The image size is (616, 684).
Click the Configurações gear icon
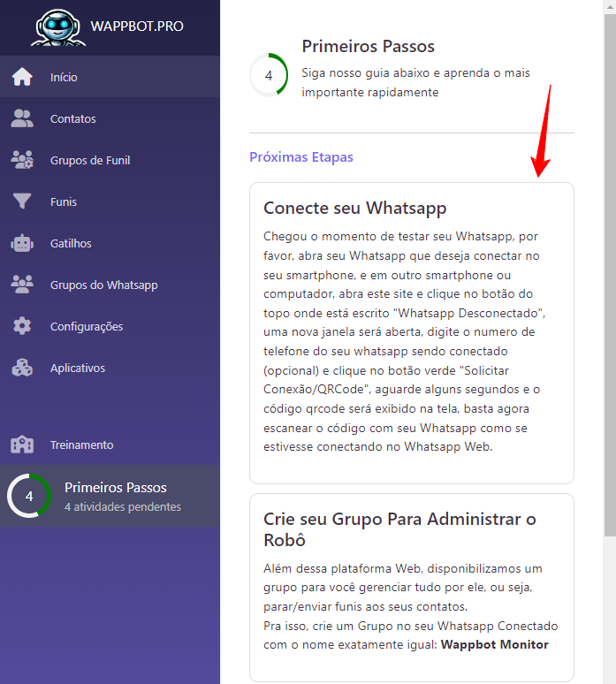22,326
